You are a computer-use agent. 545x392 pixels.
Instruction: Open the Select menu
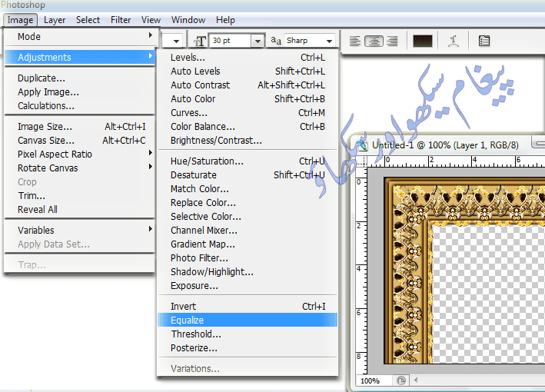tap(88, 20)
